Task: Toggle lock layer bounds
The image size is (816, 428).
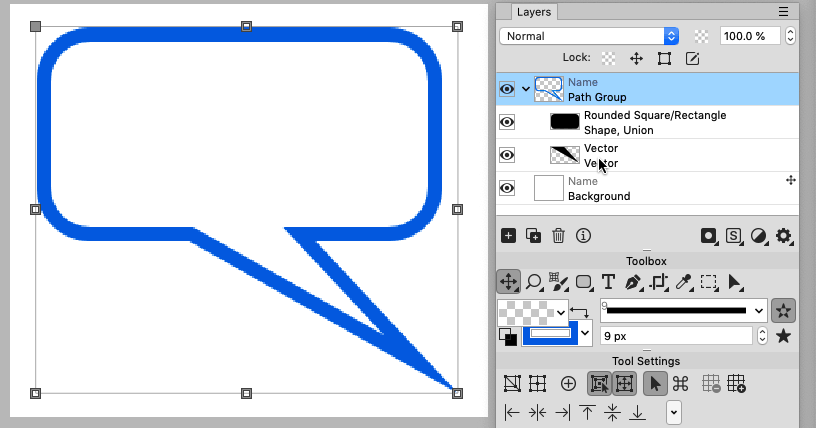Action: click(x=664, y=58)
